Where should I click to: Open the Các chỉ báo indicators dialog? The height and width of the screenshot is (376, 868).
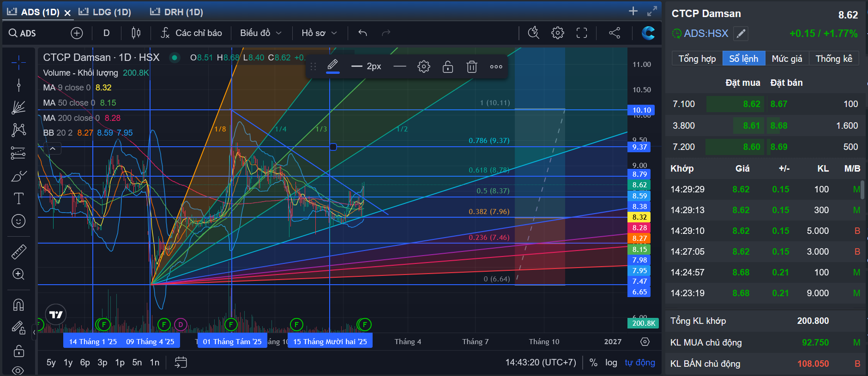(x=191, y=33)
